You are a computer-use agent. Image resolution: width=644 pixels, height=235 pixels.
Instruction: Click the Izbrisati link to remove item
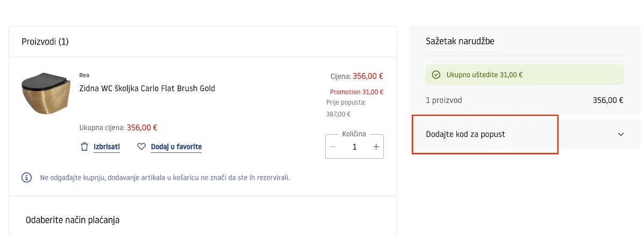tap(107, 147)
